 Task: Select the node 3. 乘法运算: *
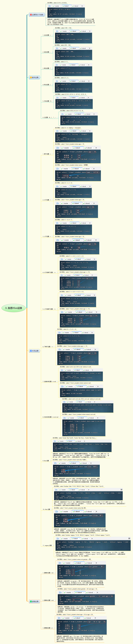[47, 68]
